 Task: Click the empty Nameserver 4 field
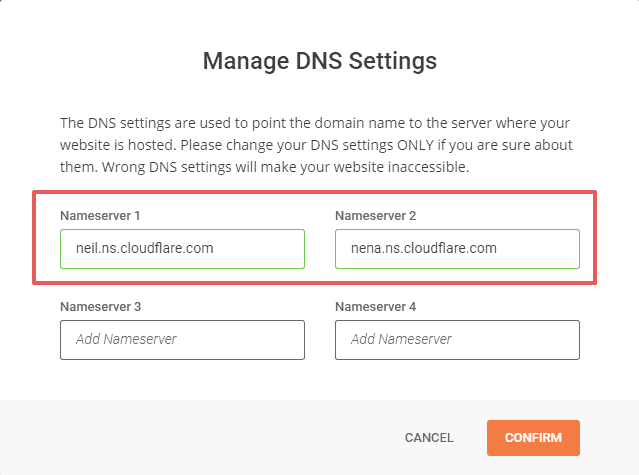click(x=457, y=340)
